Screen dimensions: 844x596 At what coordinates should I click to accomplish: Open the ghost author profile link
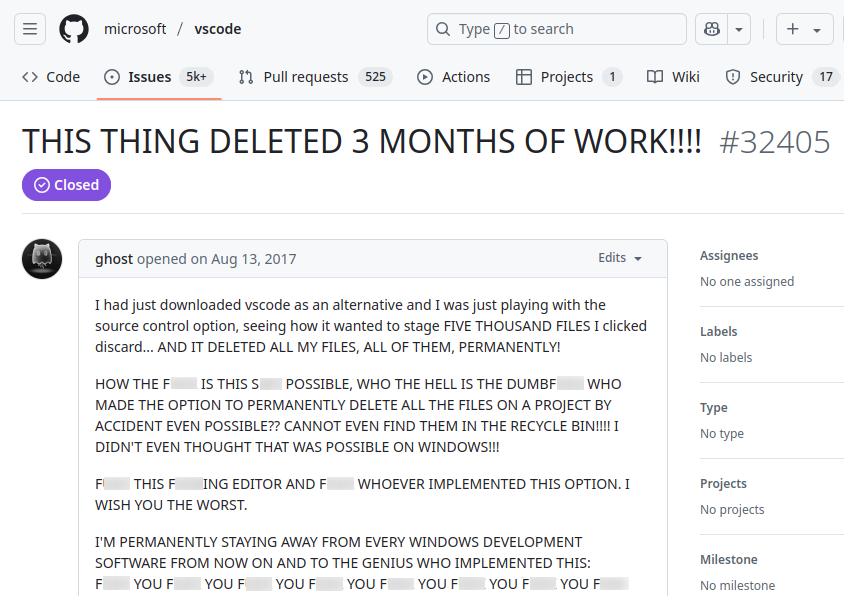pyautogui.click(x=114, y=259)
